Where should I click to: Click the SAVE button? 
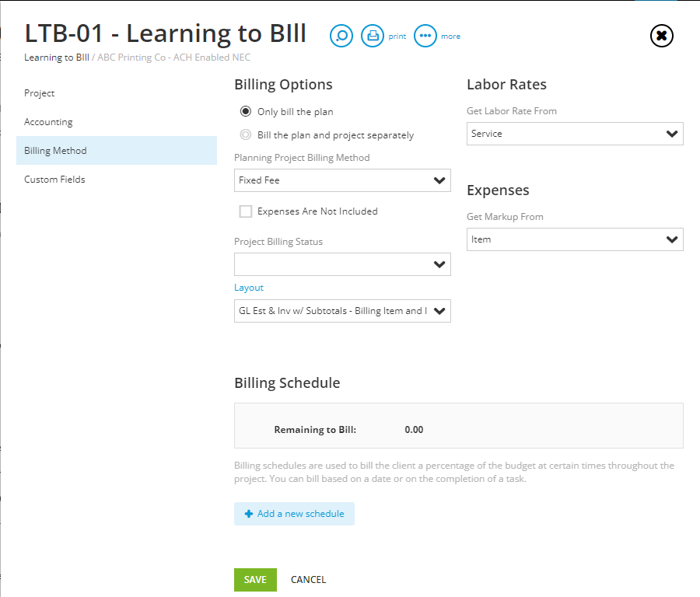coord(255,579)
